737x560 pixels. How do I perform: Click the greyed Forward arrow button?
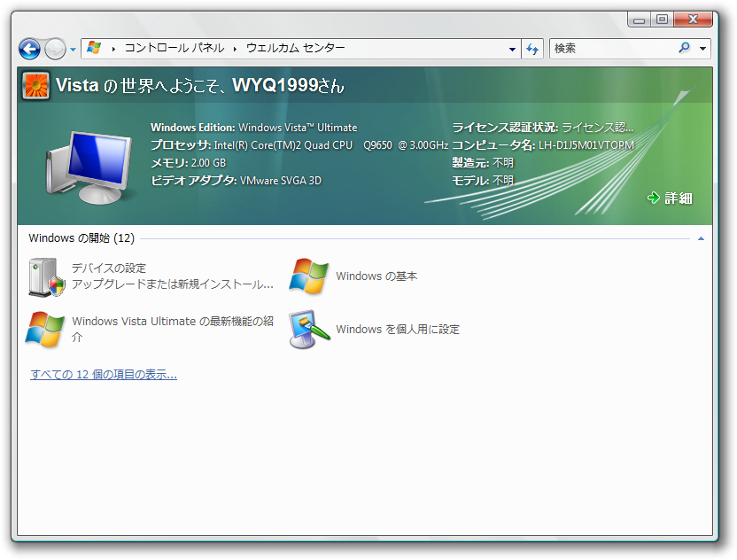click(55, 49)
